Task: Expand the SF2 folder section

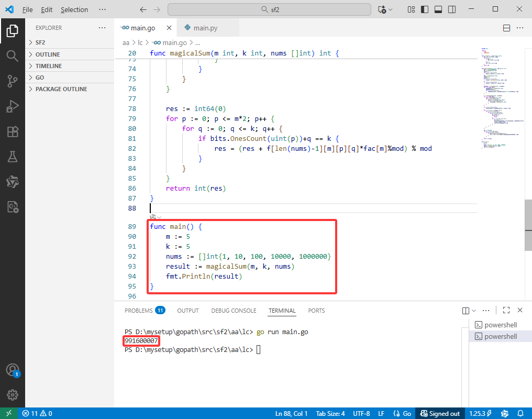Action: pos(70,42)
